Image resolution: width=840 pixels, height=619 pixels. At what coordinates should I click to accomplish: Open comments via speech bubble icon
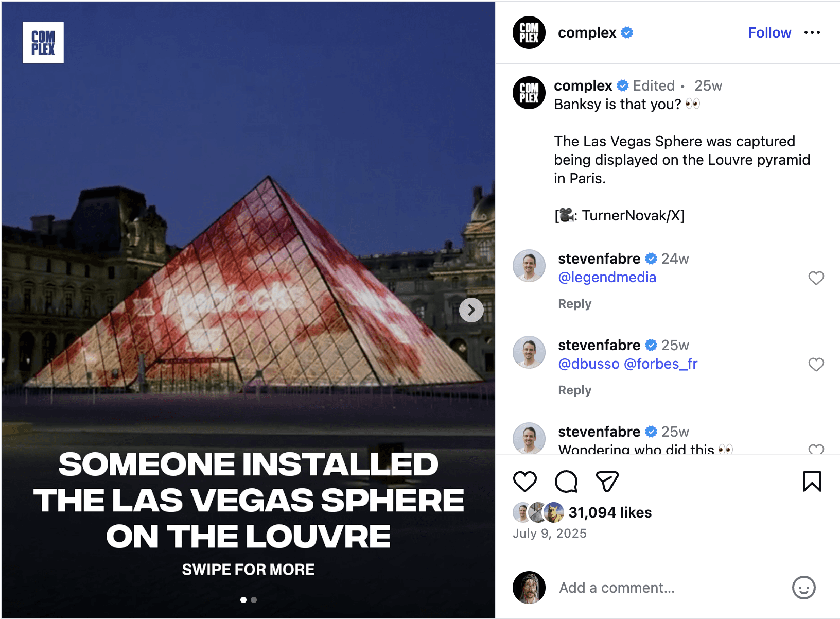tap(566, 482)
